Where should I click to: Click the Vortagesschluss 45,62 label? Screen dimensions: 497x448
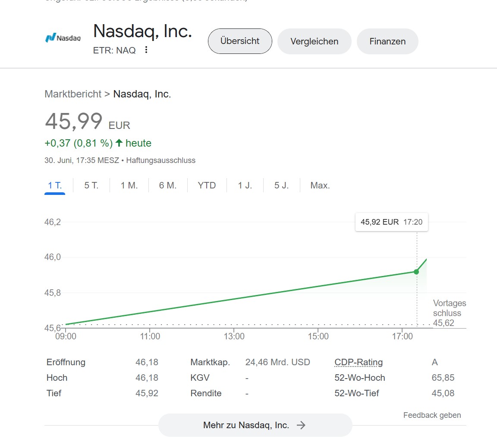450,313
